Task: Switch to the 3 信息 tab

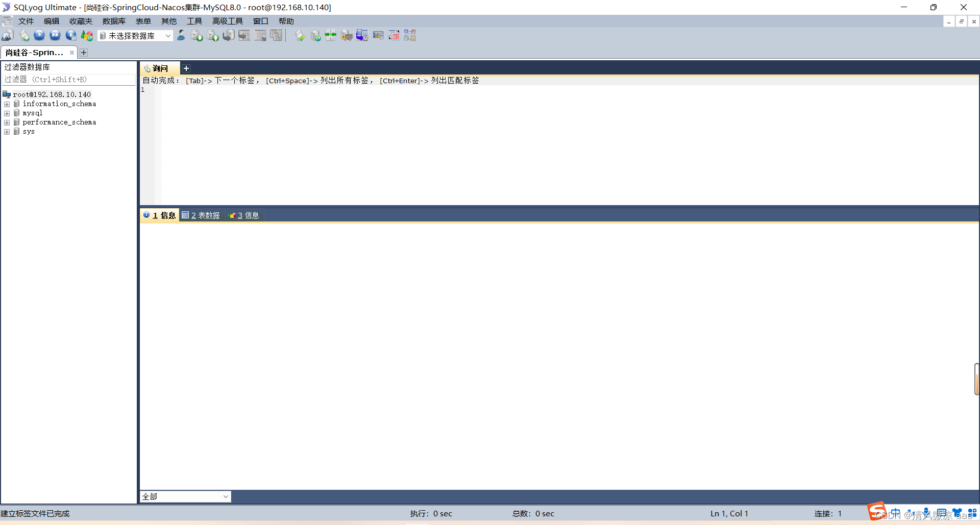Action: click(x=244, y=215)
